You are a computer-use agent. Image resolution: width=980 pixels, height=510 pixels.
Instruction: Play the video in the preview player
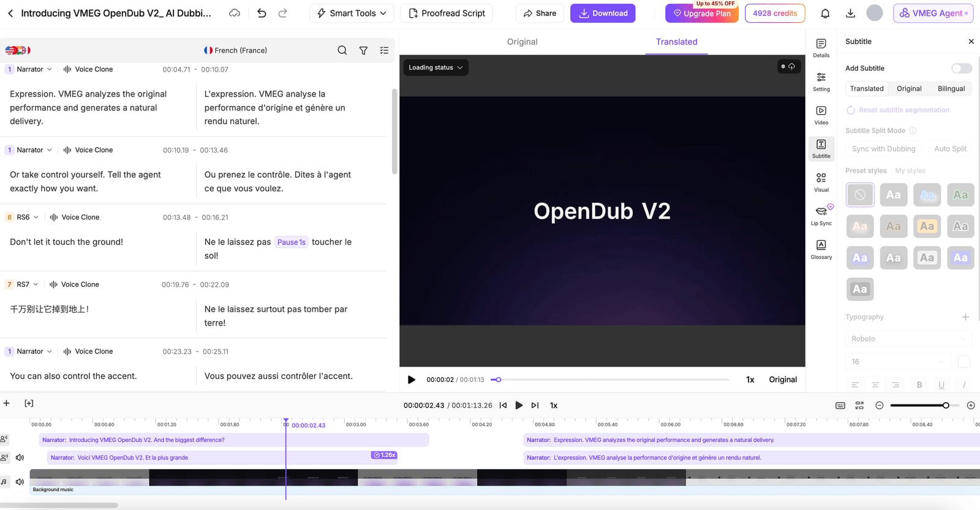(412, 379)
